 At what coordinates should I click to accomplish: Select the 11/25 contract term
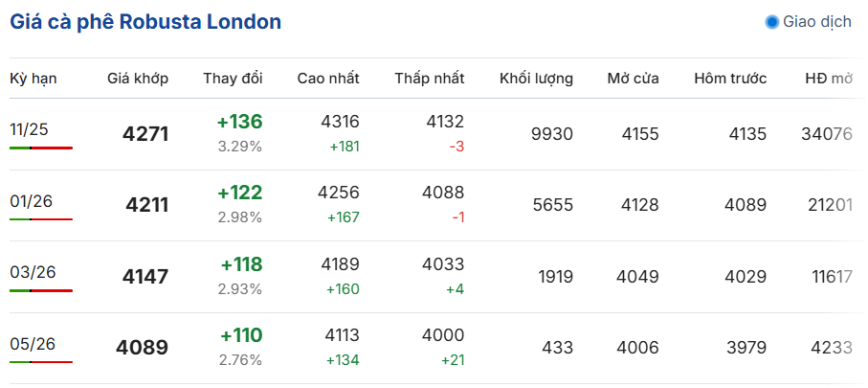pyautogui.click(x=29, y=129)
